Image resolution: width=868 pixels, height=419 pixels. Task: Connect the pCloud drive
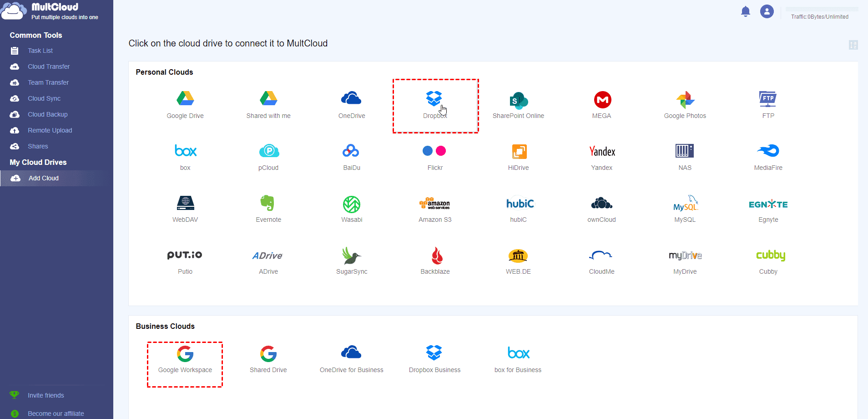268,151
